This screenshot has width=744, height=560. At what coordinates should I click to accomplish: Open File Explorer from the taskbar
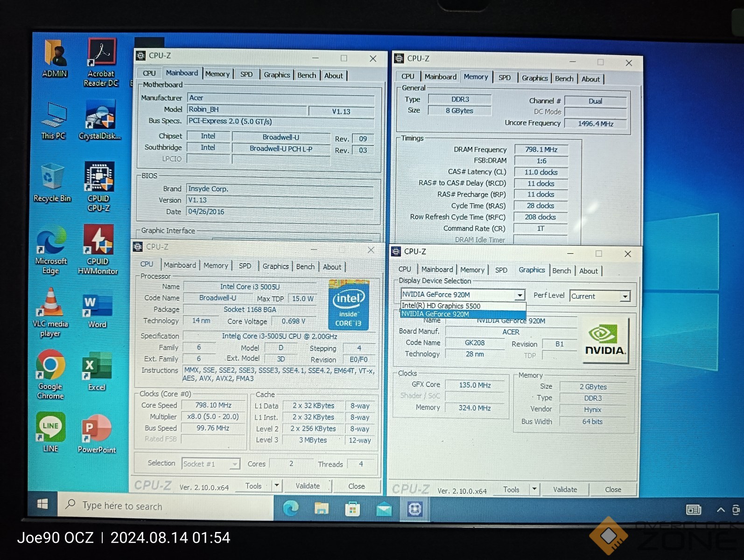[322, 508]
